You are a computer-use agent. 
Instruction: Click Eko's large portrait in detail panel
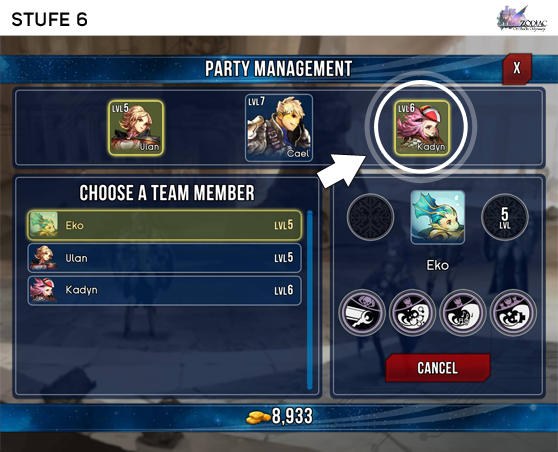(438, 217)
